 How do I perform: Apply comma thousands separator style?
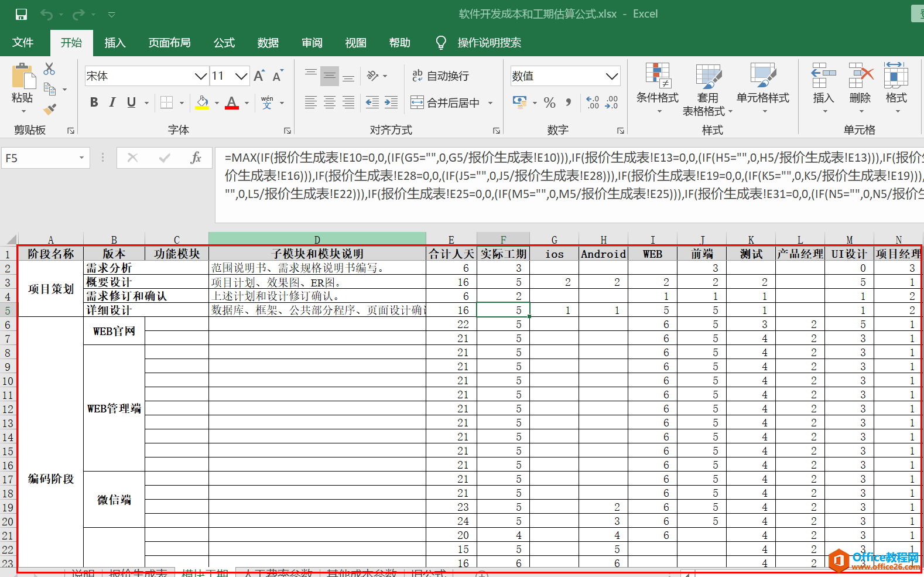pyautogui.click(x=568, y=103)
